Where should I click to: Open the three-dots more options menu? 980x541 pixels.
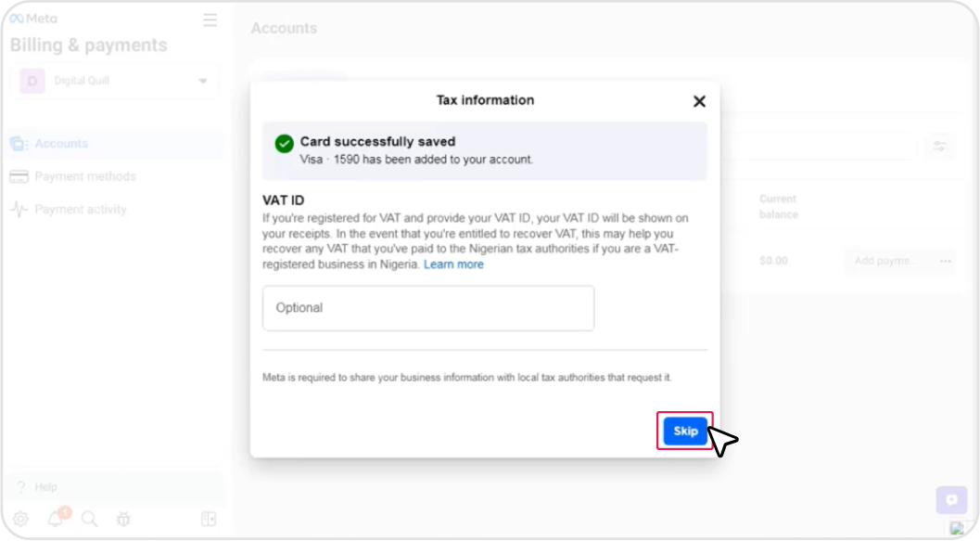coord(946,261)
